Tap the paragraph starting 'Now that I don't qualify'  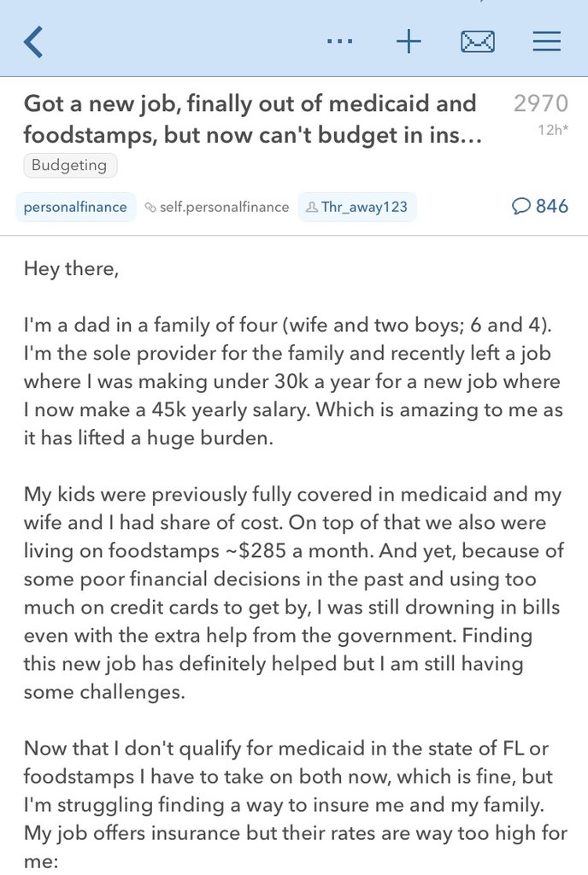295,804
